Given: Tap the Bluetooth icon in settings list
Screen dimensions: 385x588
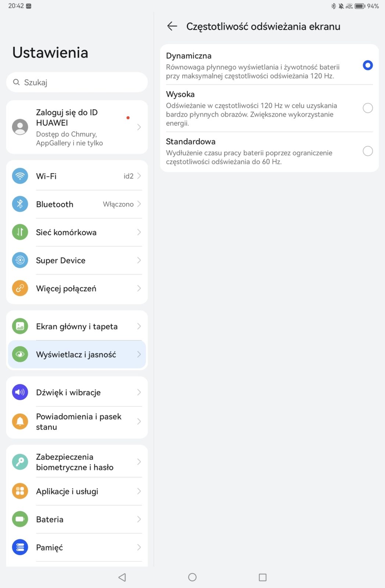Looking at the screenshot, I should [20, 204].
